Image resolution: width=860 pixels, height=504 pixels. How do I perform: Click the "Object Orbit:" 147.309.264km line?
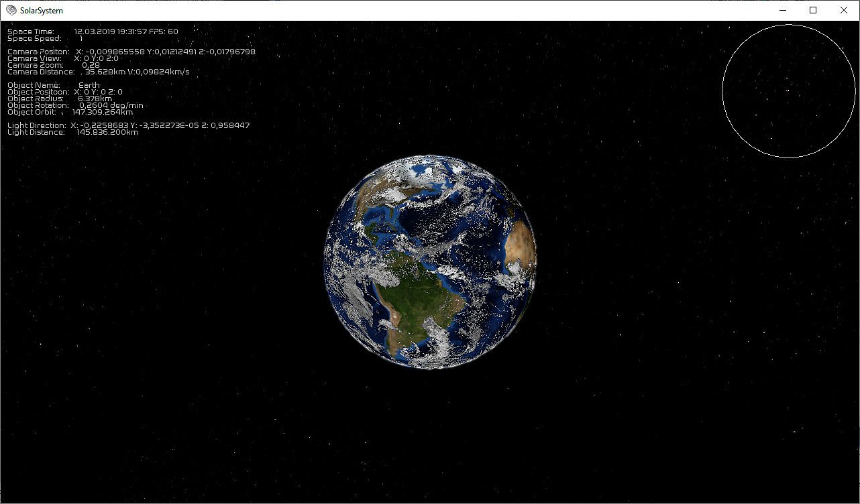70,112
